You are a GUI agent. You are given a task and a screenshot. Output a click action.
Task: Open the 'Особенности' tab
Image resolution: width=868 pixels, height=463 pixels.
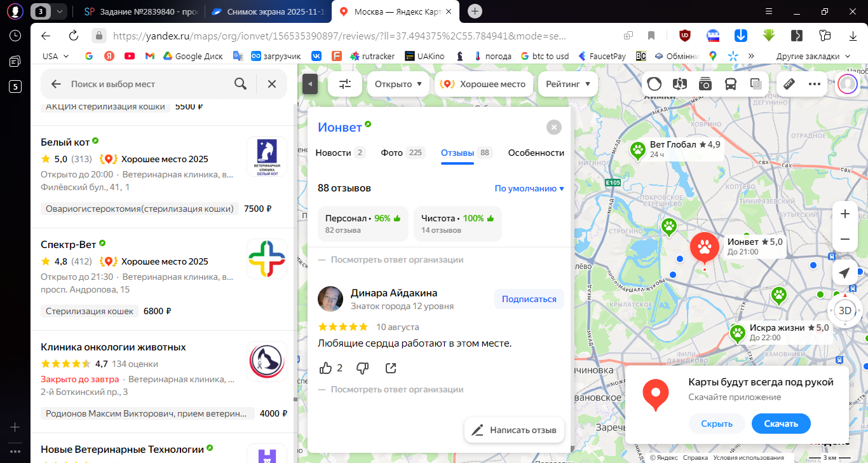tap(536, 153)
